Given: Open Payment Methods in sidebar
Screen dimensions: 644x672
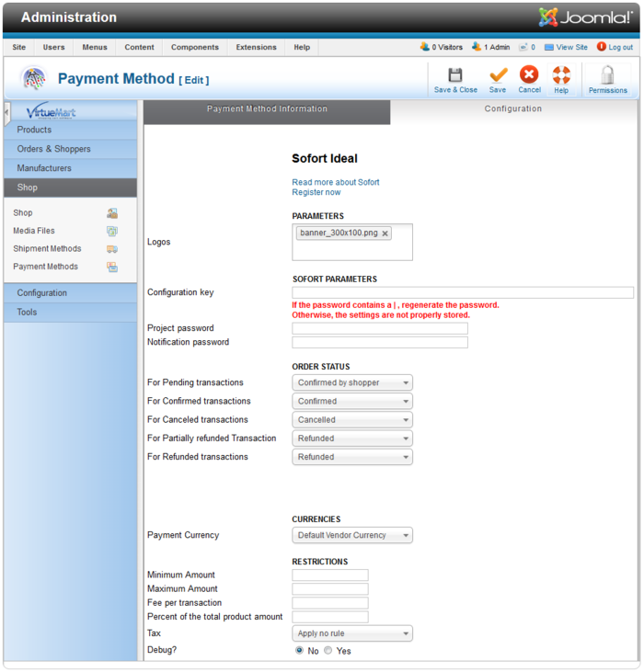Looking at the screenshot, I should click(45, 267).
